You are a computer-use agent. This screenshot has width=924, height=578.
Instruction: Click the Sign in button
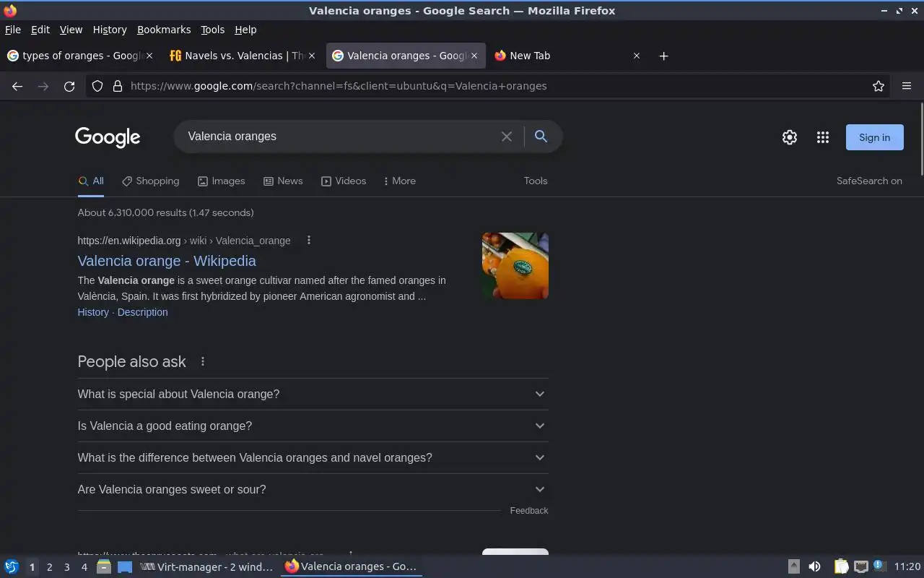(x=874, y=137)
